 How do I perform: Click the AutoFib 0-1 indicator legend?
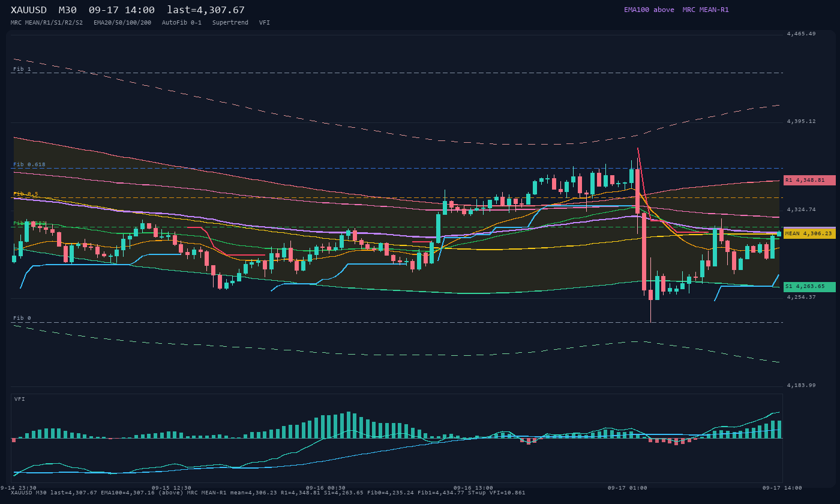point(182,22)
